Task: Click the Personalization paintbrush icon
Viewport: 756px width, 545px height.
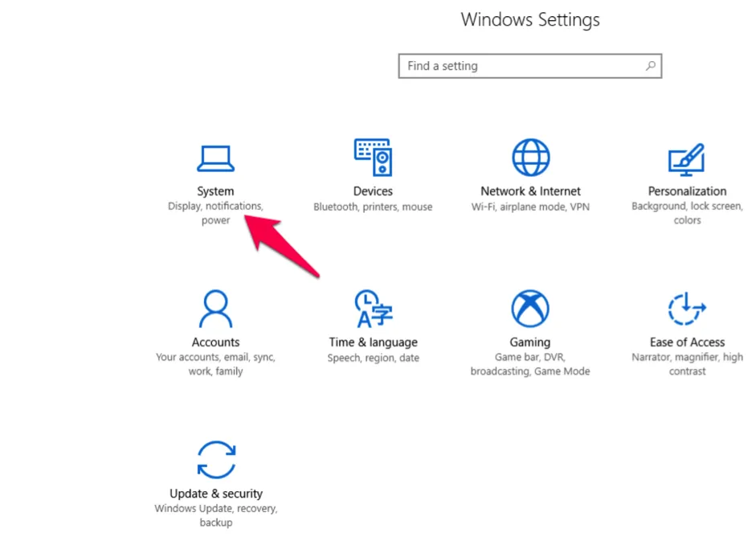Action: click(x=687, y=158)
